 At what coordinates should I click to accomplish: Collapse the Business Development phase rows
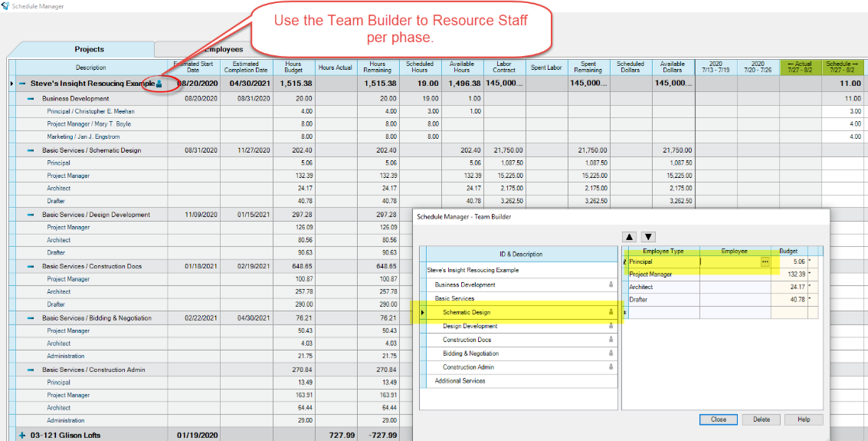(x=31, y=99)
